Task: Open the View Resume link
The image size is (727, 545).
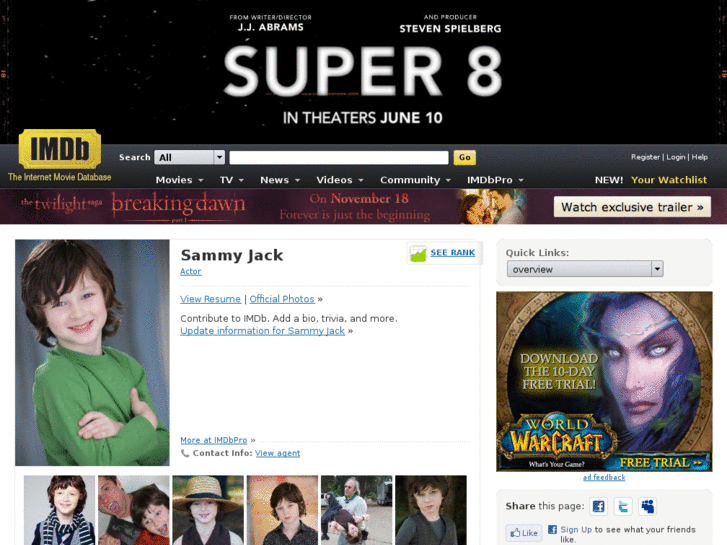Action: click(210, 299)
